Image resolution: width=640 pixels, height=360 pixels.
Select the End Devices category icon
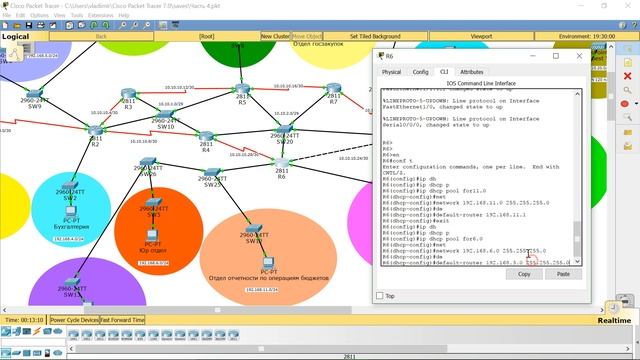17,331
